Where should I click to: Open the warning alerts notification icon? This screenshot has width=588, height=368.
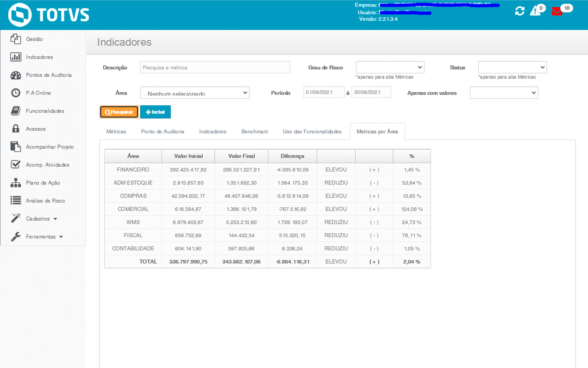[x=535, y=11]
